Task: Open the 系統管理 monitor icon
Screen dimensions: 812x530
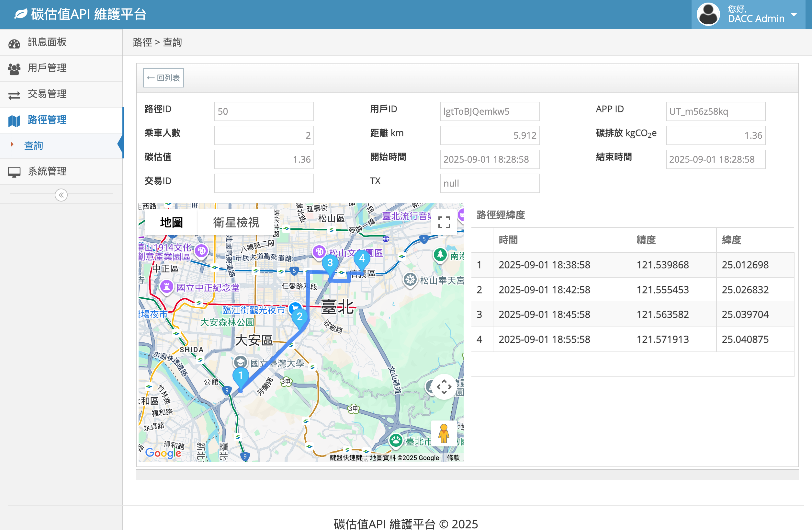Action: (14, 171)
